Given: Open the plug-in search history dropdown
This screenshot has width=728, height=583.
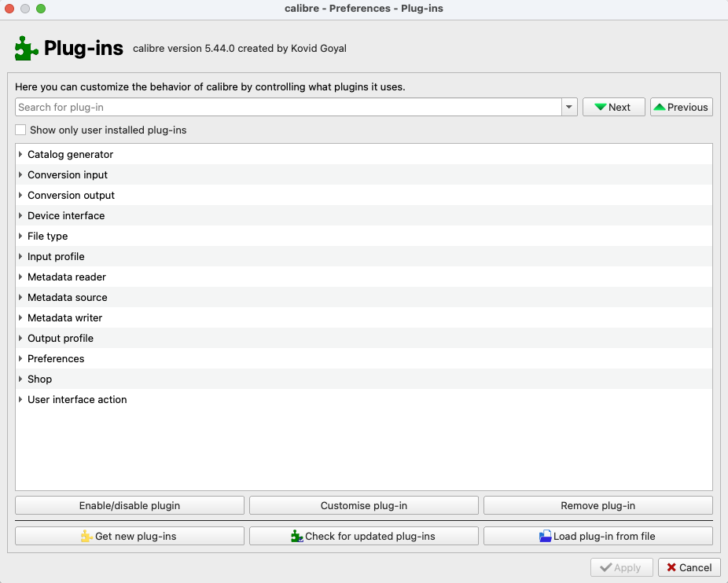Looking at the screenshot, I should pyautogui.click(x=569, y=107).
